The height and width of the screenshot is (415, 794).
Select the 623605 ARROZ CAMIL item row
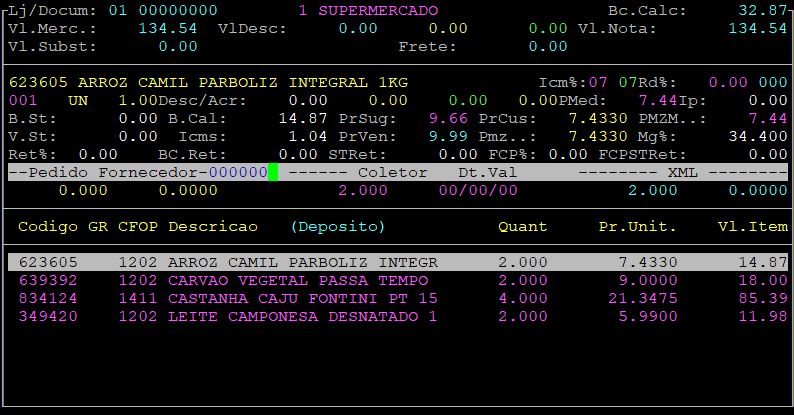point(398,262)
